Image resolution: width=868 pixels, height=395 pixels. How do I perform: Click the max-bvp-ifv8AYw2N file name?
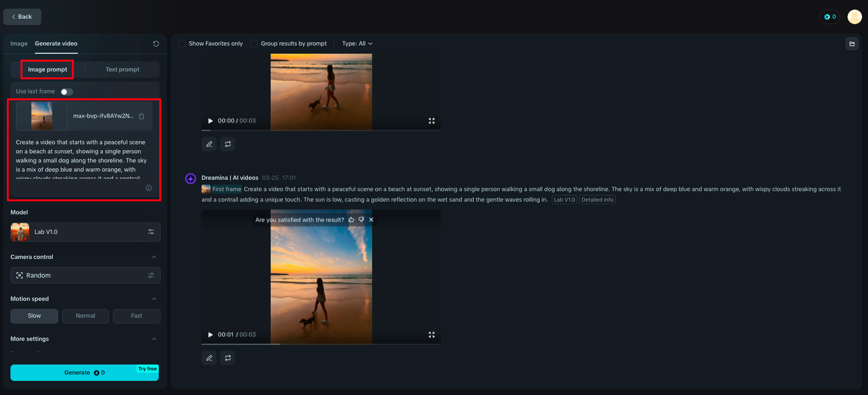[x=103, y=116]
